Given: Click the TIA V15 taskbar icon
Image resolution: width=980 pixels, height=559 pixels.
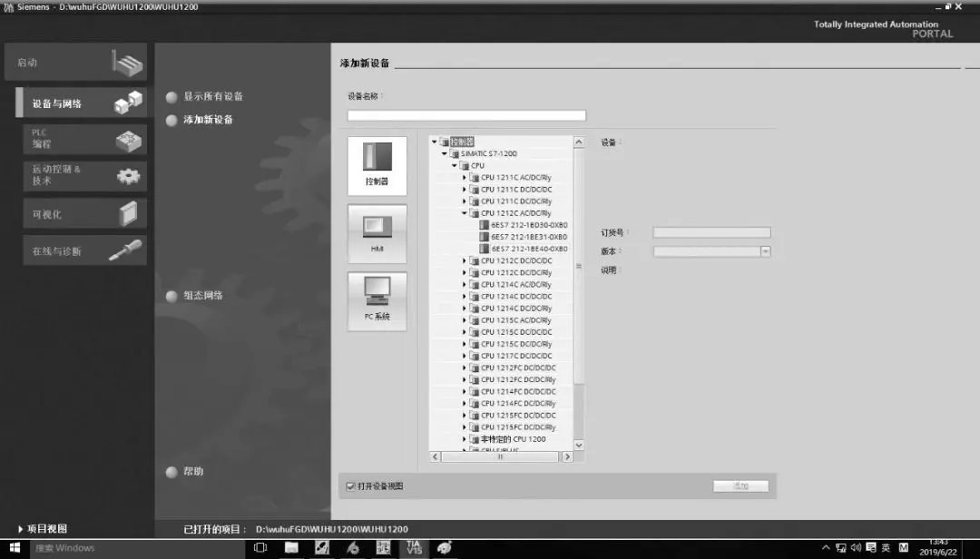Looking at the screenshot, I should pos(414,548).
